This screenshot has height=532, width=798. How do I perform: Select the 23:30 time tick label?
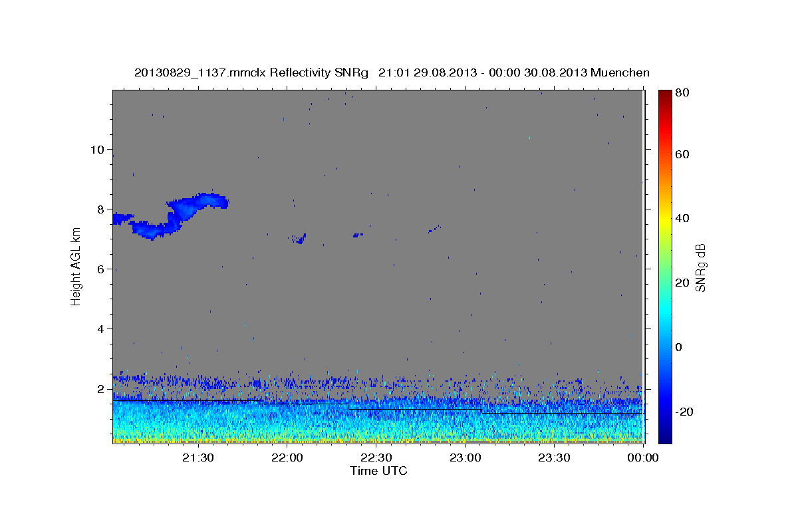click(x=555, y=458)
